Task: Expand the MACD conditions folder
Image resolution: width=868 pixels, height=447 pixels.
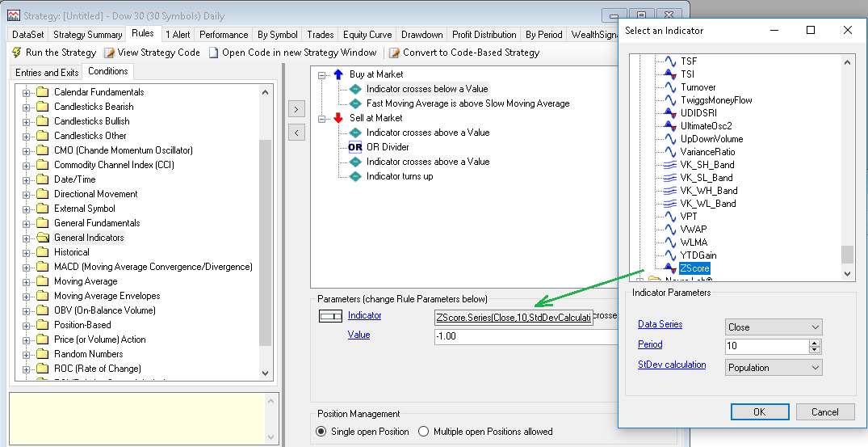Action: point(27,267)
